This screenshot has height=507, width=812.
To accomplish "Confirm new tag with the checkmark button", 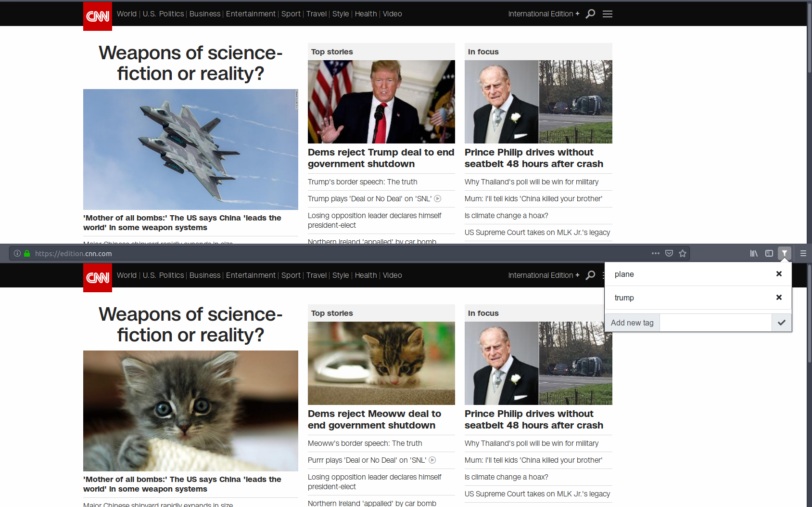I will click(782, 323).
